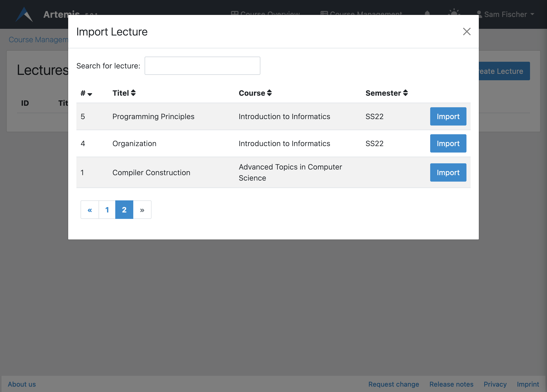Import the Programming Principles lecture
This screenshot has width=547, height=392.
448,117
